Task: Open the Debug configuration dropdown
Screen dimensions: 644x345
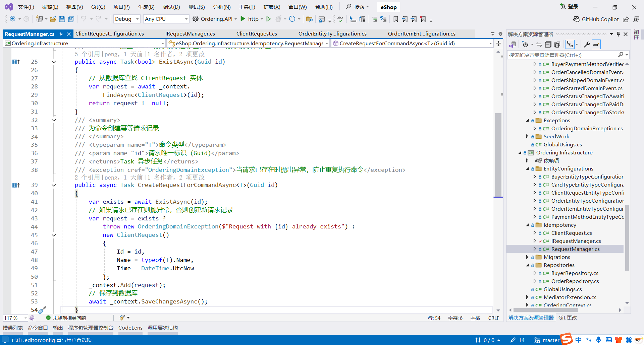Action: point(137,19)
